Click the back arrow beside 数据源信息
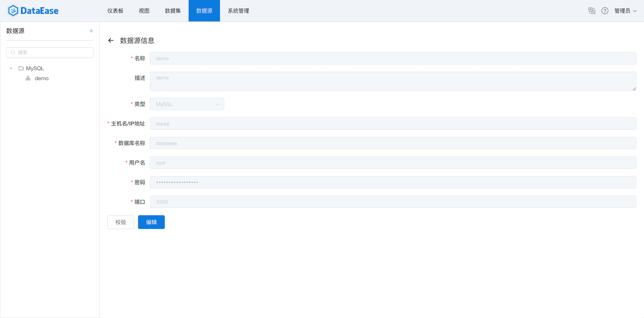 [111, 40]
